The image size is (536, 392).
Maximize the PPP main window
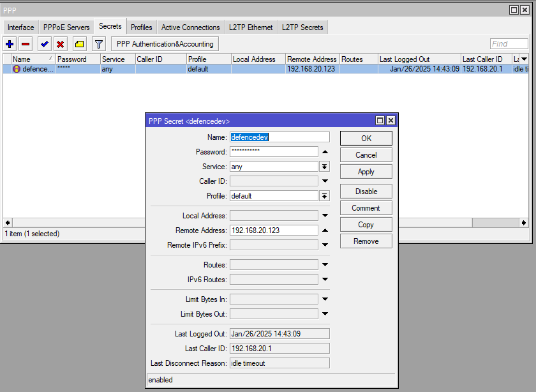coord(514,10)
